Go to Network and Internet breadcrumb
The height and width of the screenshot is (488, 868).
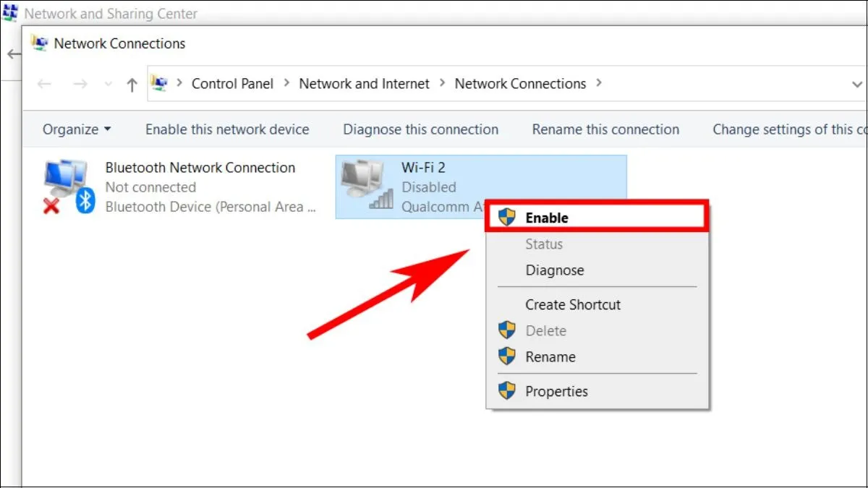tap(365, 84)
